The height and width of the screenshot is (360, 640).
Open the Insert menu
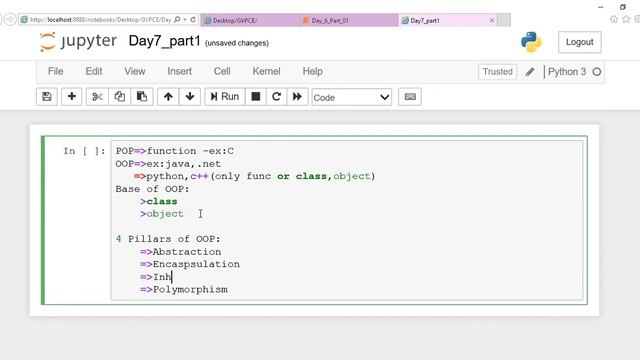[x=179, y=71]
